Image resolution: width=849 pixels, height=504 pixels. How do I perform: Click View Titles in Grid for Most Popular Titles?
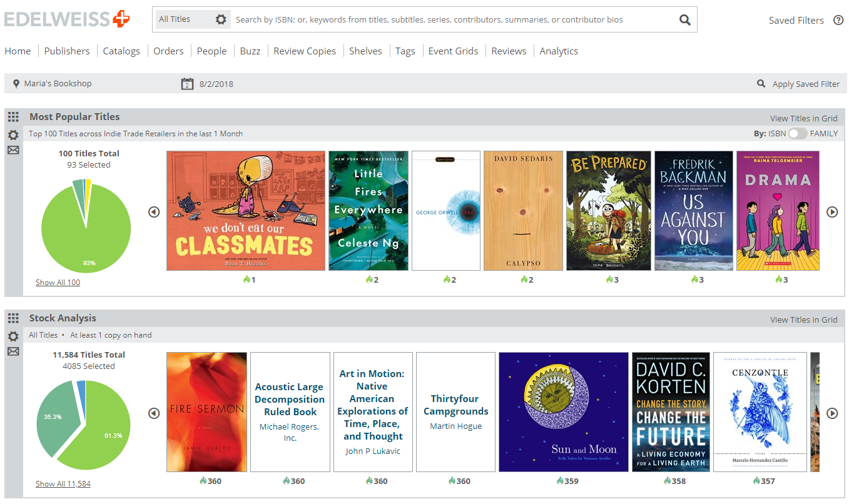[804, 118]
